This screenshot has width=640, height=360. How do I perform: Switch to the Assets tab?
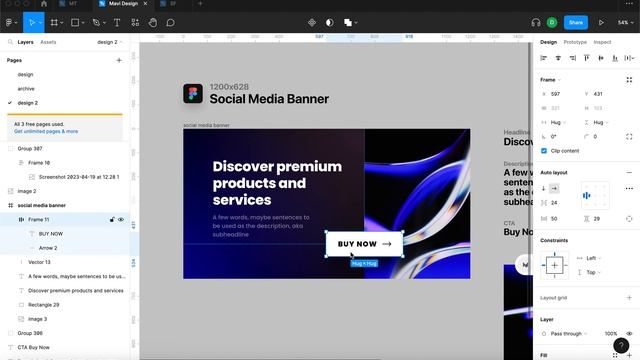tap(48, 42)
